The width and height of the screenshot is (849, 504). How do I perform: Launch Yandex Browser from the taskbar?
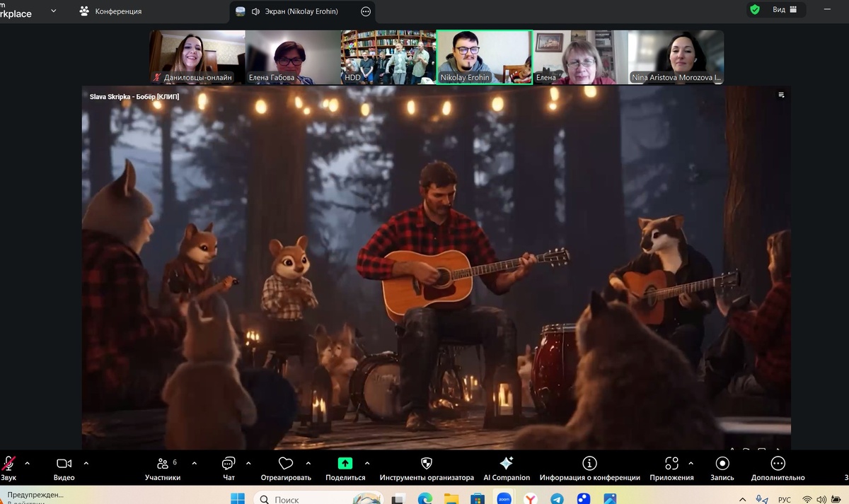coord(530,498)
